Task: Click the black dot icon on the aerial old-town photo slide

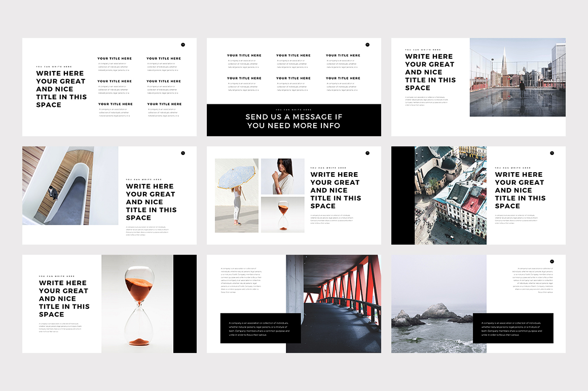Action: click(x=552, y=153)
